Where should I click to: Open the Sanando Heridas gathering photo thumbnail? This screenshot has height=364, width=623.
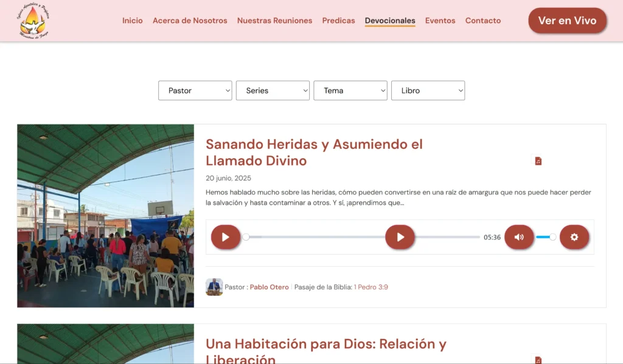105,216
